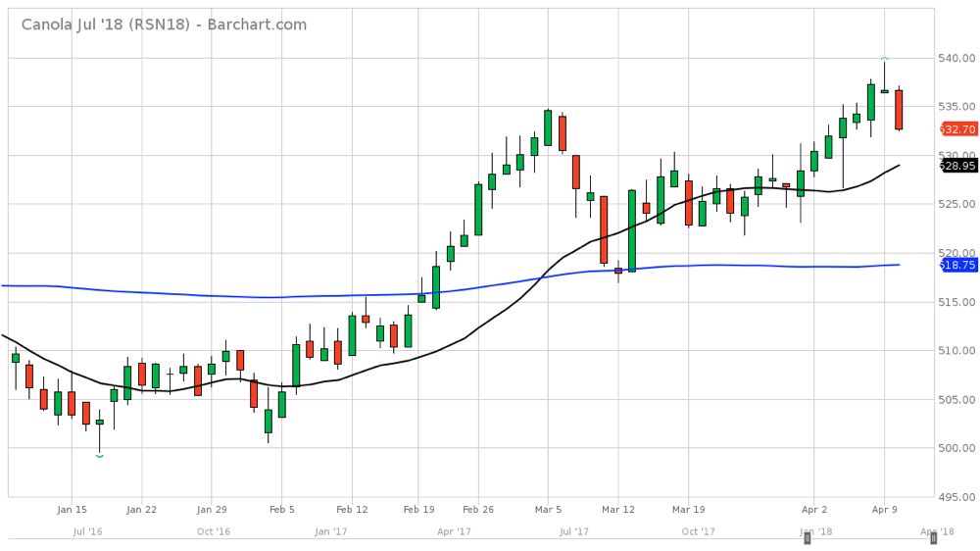Screen dimensions: 980x551
Task: Click the Mar 5 date label
Action: tap(548, 509)
